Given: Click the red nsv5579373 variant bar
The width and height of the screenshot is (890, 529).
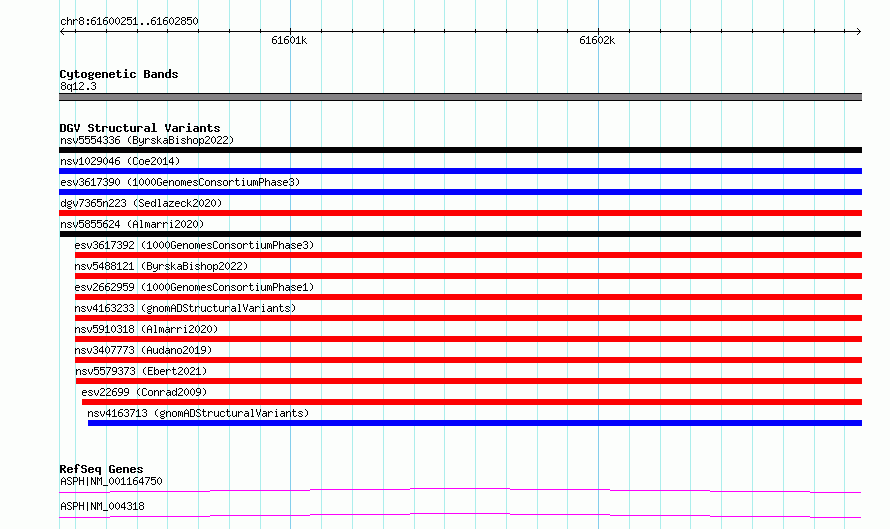Looking at the screenshot, I should click(x=469, y=381).
